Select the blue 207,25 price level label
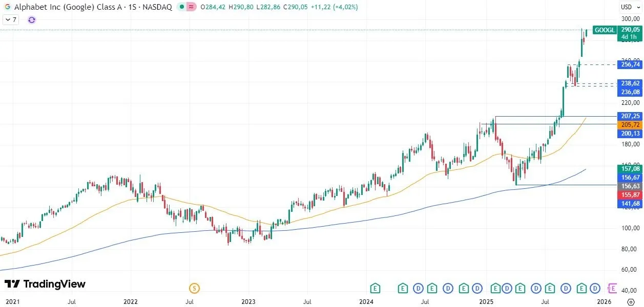The image size is (644, 307). (629, 116)
